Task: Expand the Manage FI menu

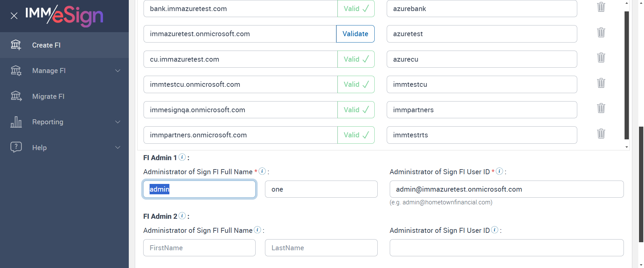Action: coord(118,71)
